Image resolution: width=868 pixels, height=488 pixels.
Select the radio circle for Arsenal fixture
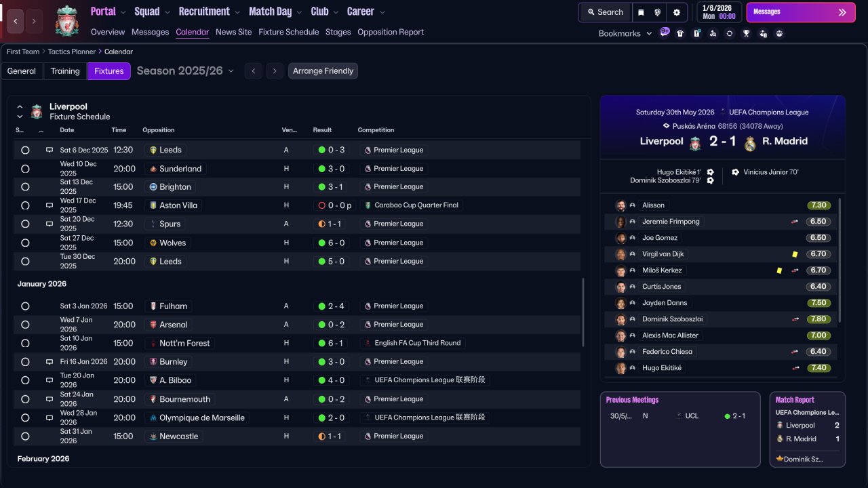pos(25,325)
